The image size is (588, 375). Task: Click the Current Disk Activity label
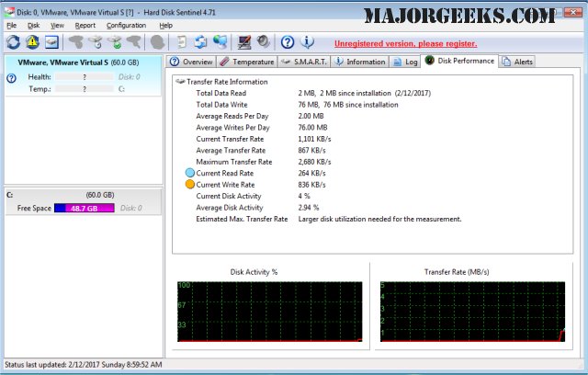pyautogui.click(x=229, y=196)
